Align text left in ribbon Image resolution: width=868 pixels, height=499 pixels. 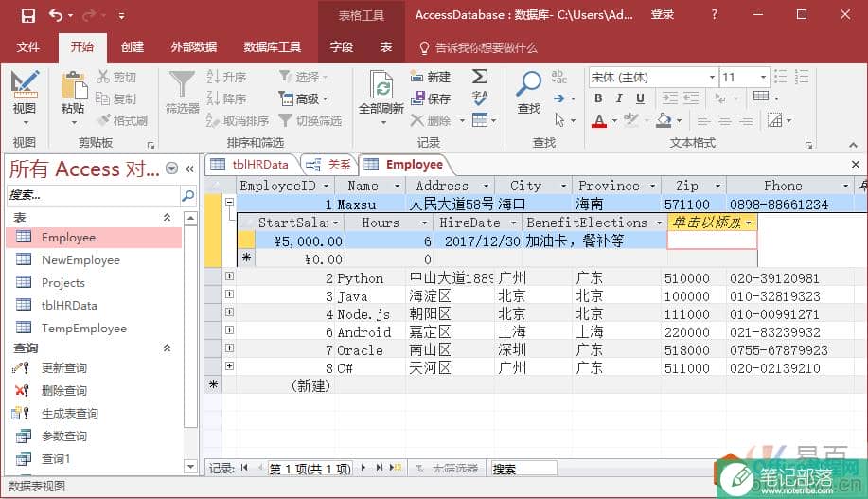point(703,120)
